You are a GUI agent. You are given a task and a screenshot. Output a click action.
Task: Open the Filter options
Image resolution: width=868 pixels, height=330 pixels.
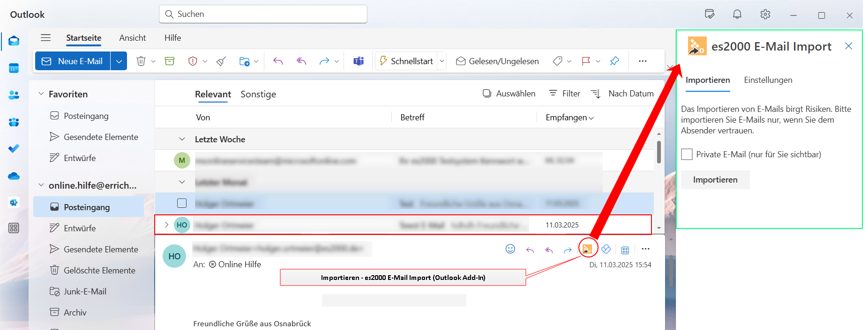[565, 94]
